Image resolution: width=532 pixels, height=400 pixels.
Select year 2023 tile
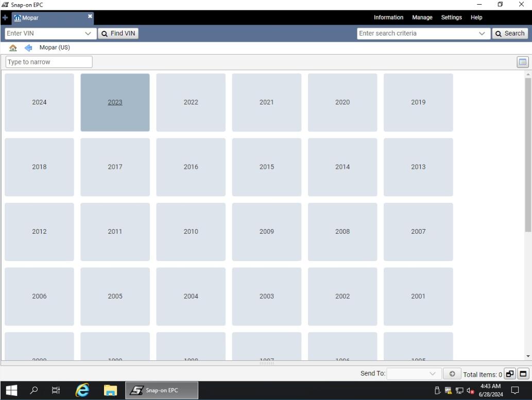(115, 102)
